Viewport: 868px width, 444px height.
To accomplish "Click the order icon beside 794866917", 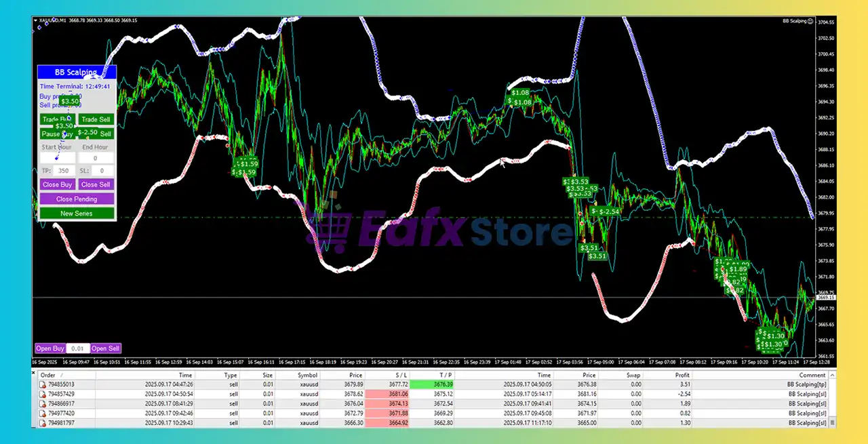I will point(43,403).
